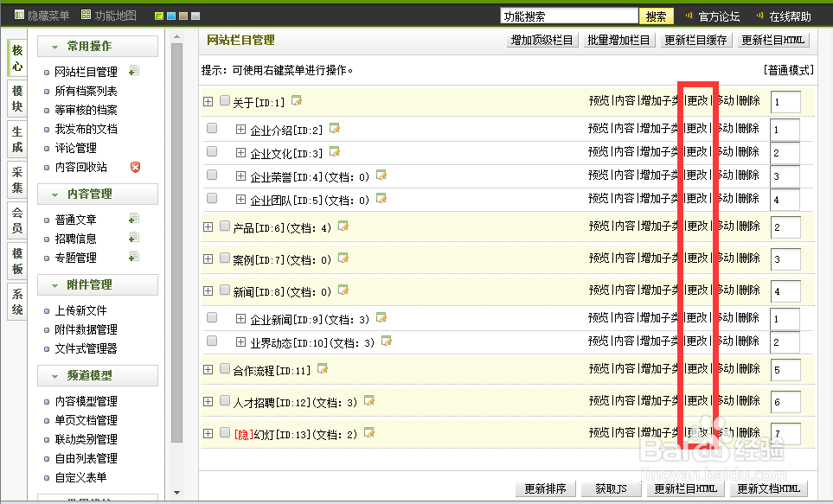Click the page icon beside 产品[ID:6]

pyautogui.click(x=345, y=226)
